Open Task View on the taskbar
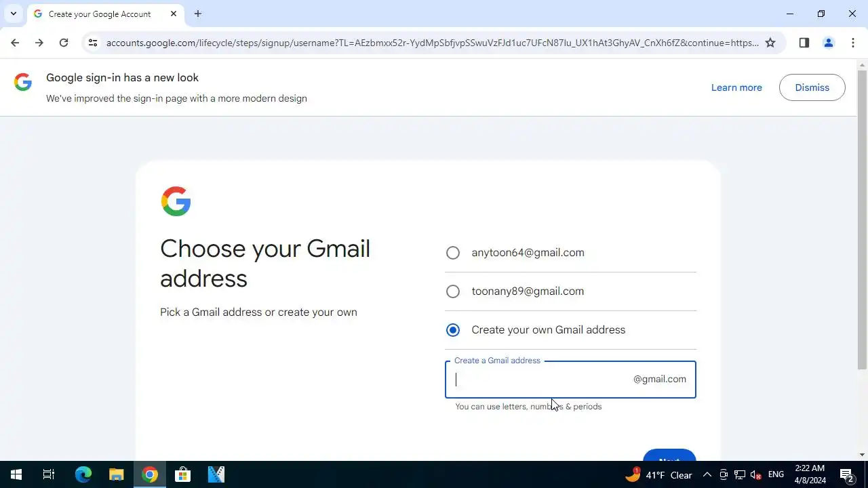Image resolution: width=868 pixels, height=488 pixels. pos(49,474)
